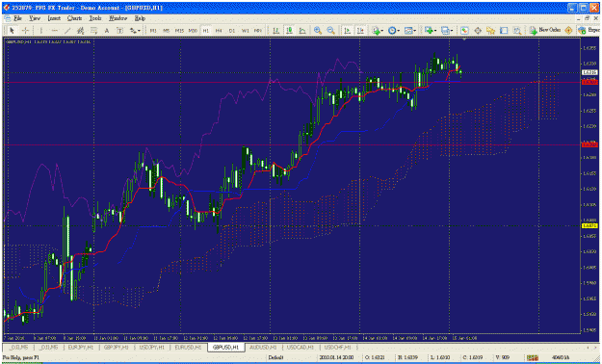Switch to the GBPJPY,H1 chart tab
This screenshot has height=364, width=602.
point(116,347)
